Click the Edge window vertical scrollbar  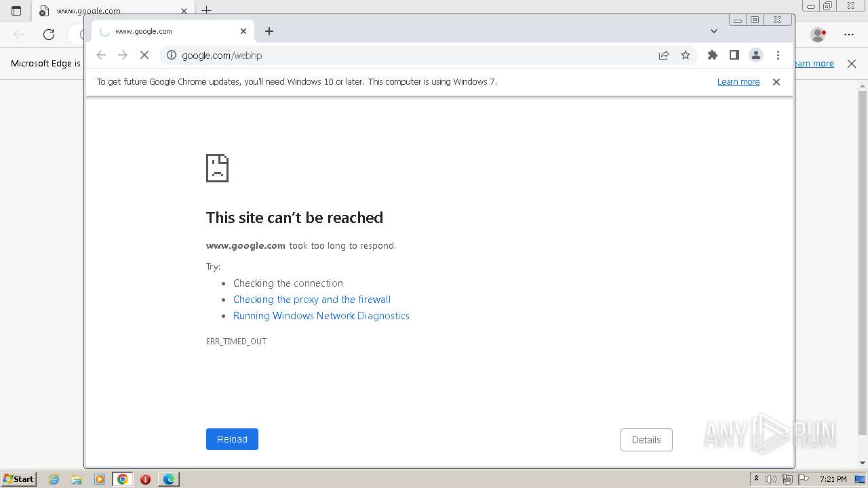(863, 262)
